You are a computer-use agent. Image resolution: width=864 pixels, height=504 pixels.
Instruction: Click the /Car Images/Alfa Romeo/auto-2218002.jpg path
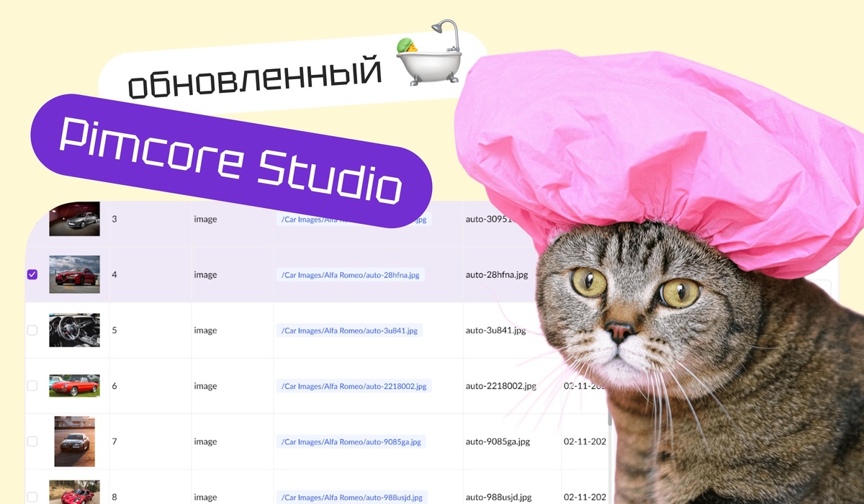tap(354, 386)
